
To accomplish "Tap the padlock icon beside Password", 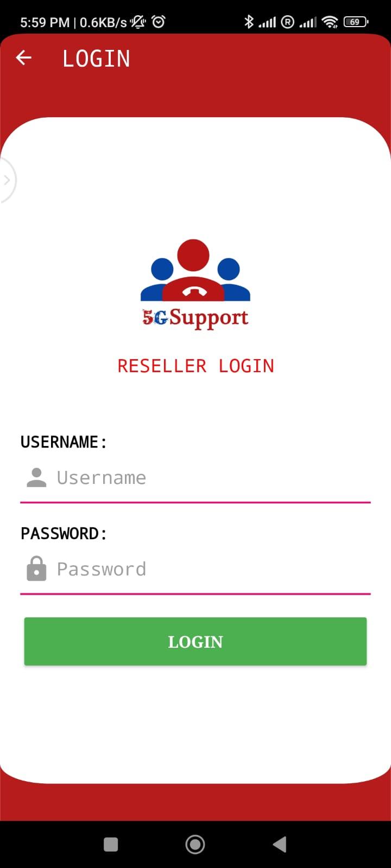I will click(x=36, y=569).
